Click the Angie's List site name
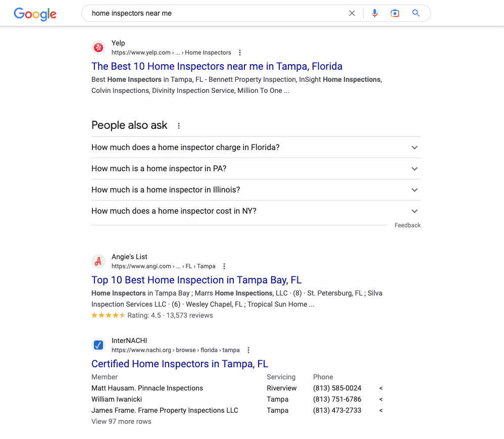The width and height of the screenshot is (504, 439). coord(129,257)
